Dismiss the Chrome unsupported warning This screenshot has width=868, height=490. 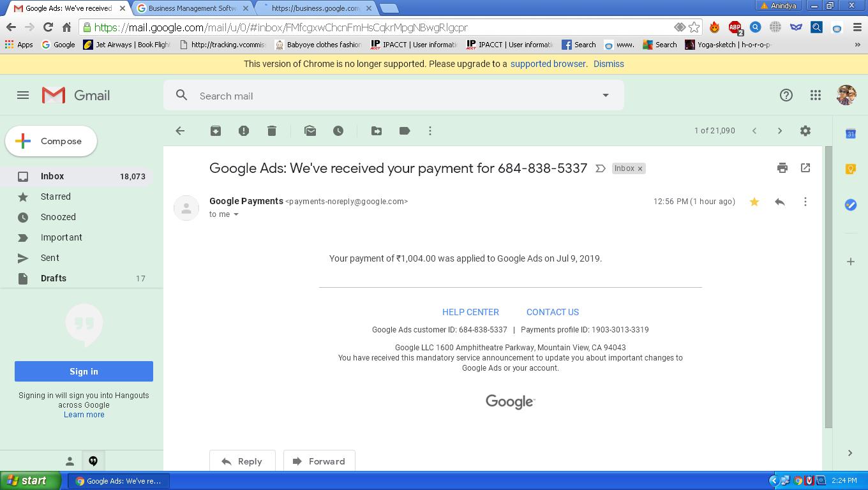[609, 64]
